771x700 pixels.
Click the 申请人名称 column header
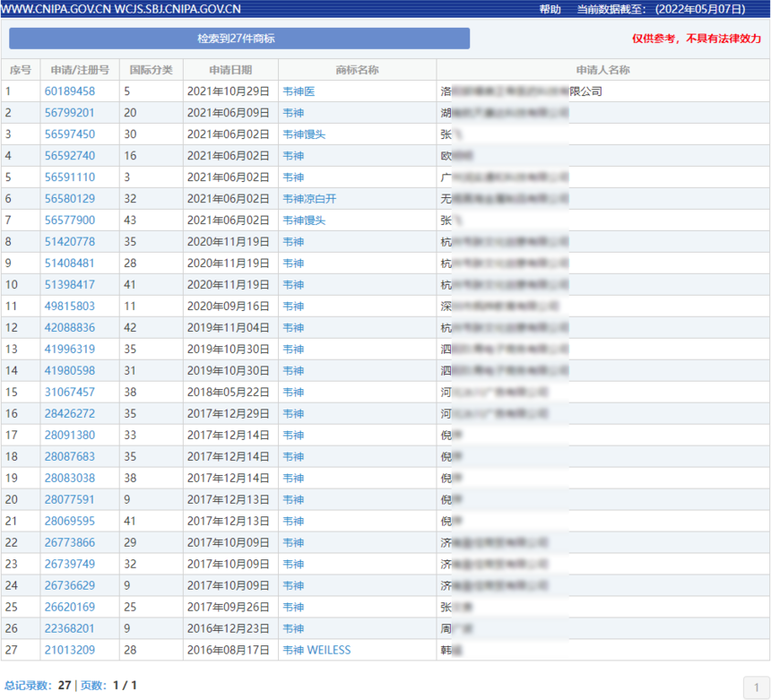(602, 70)
